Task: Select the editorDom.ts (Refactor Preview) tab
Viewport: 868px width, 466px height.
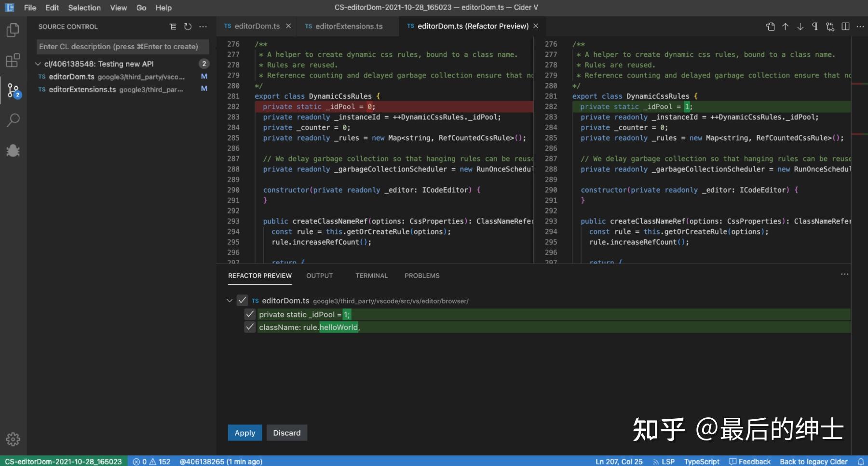Action: [x=473, y=26]
